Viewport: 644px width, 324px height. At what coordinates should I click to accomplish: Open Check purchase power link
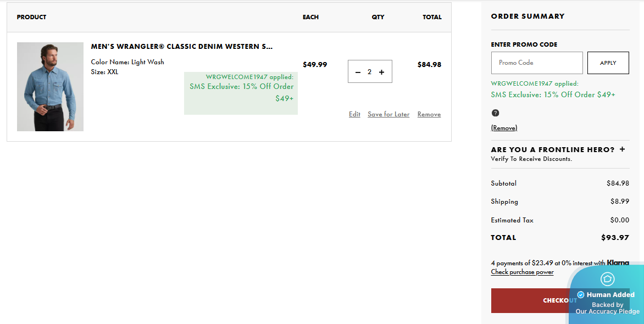coord(522,272)
